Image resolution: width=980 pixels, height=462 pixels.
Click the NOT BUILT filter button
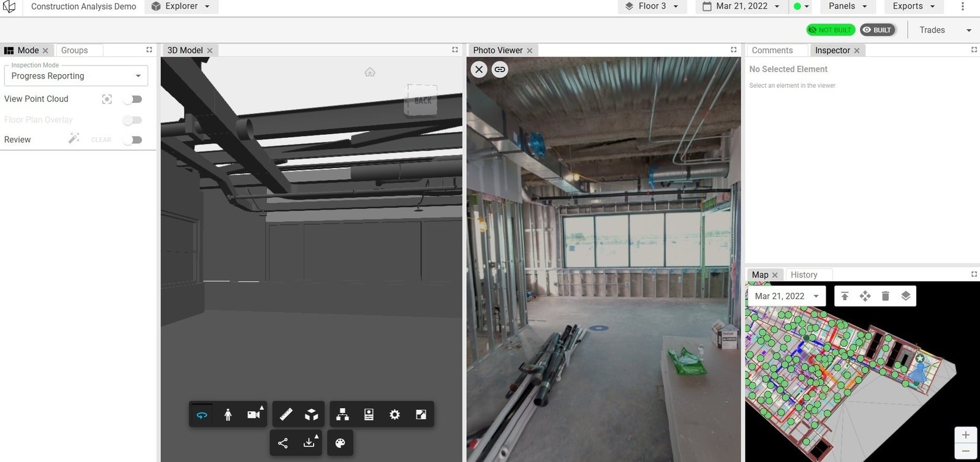click(831, 30)
